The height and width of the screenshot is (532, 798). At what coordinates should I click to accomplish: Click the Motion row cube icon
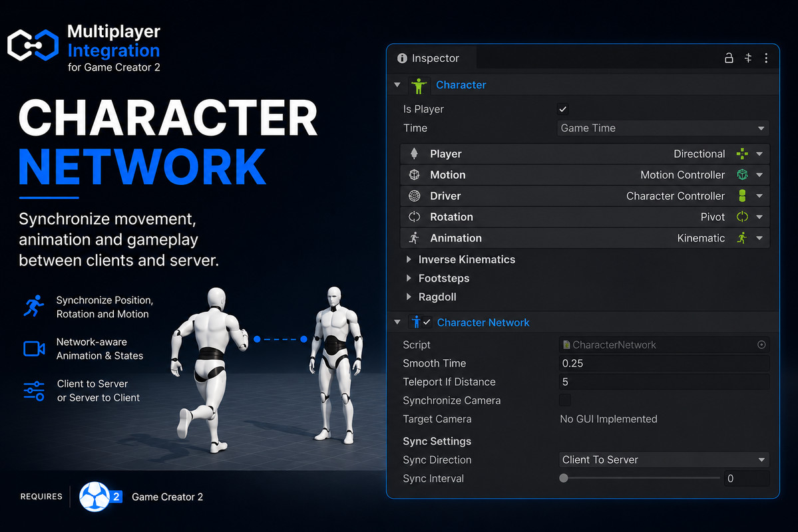tap(414, 175)
